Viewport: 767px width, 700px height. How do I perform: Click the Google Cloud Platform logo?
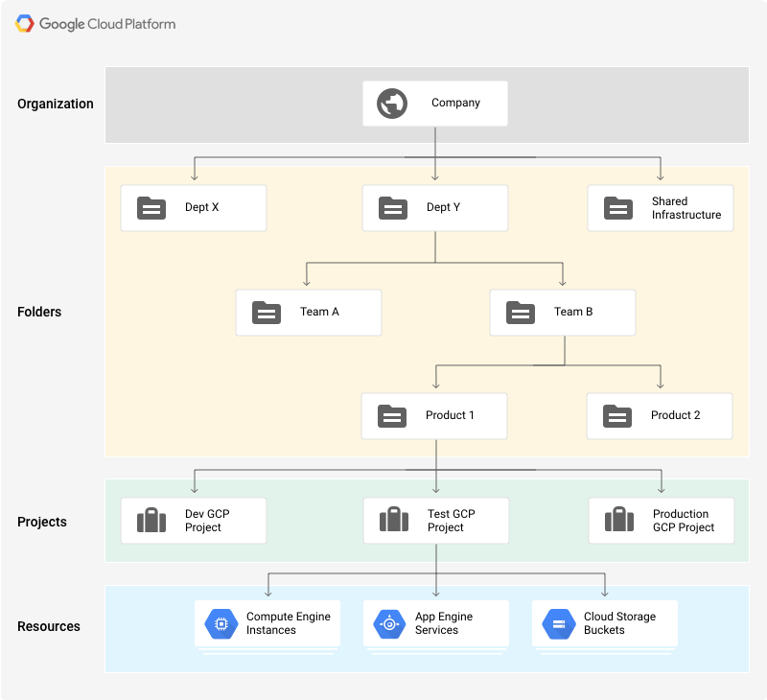pos(94,23)
